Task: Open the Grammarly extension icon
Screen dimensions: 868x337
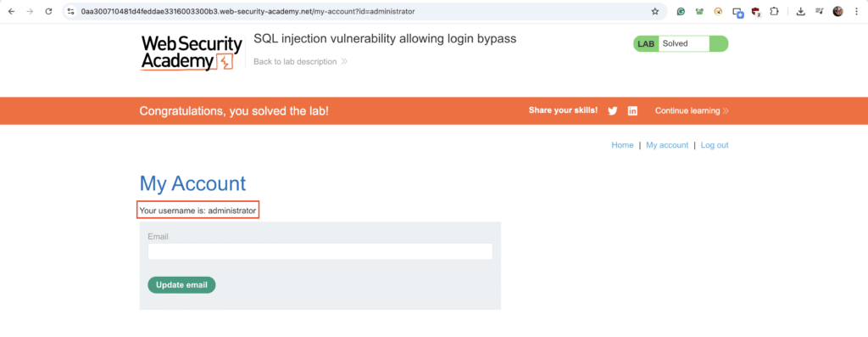Action: 681,11
